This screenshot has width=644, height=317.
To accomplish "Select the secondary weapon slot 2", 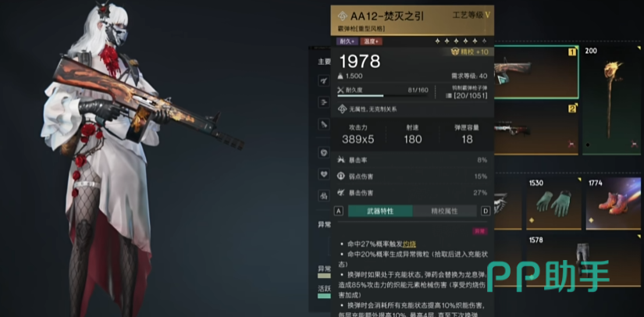I will coord(536,129).
